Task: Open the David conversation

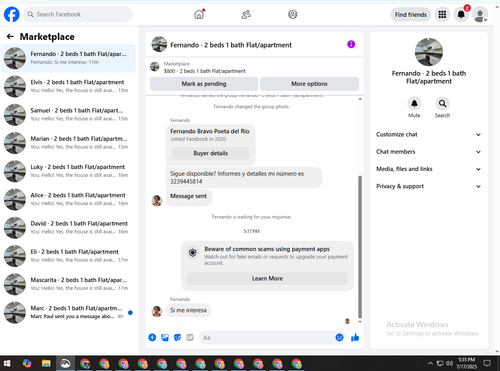Action: [x=68, y=228]
